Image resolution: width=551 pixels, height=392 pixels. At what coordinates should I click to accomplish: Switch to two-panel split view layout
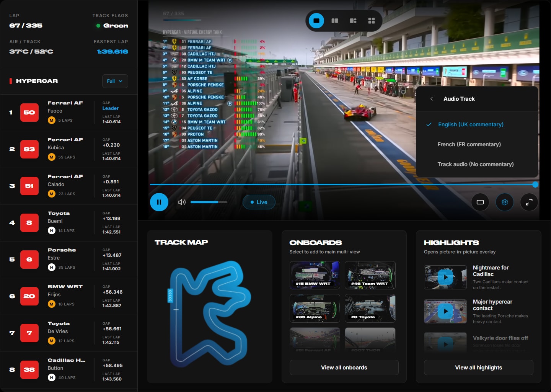pyautogui.click(x=335, y=21)
